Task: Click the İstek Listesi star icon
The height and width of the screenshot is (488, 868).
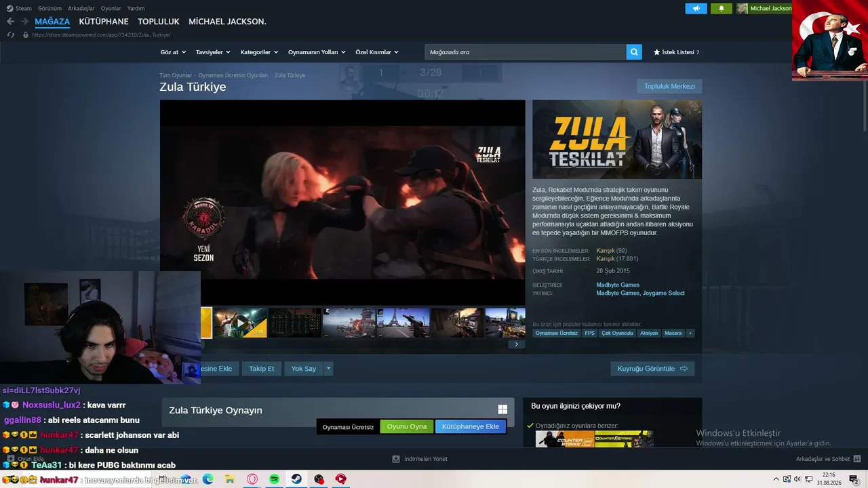Action: pyautogui.click(x=656, y=52)
